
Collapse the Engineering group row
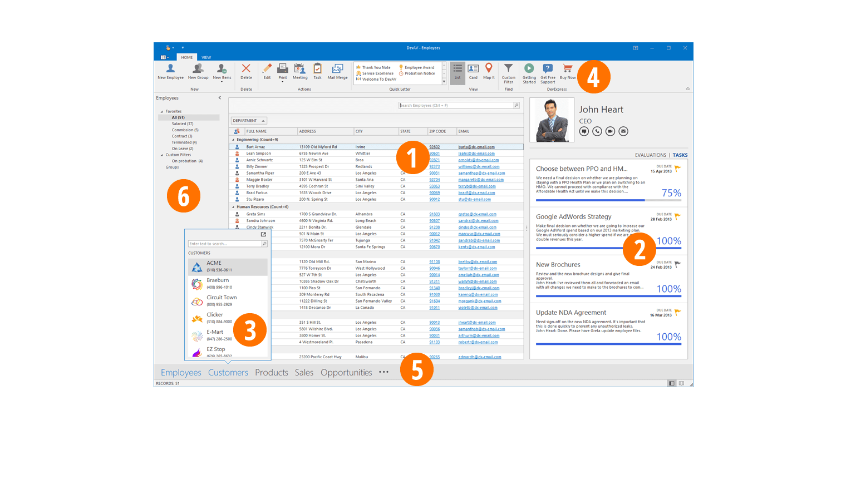click(x=233, y=140)
